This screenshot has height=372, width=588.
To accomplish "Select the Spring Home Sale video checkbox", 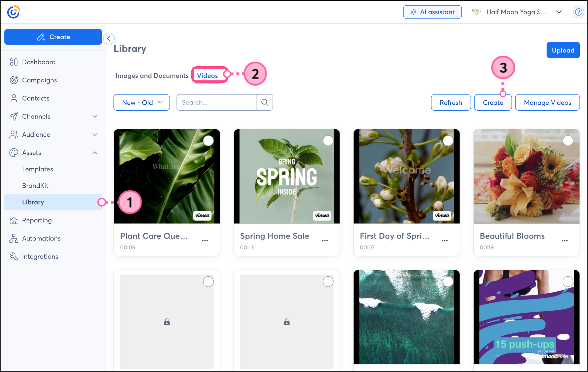I will (x=328, y=141).
